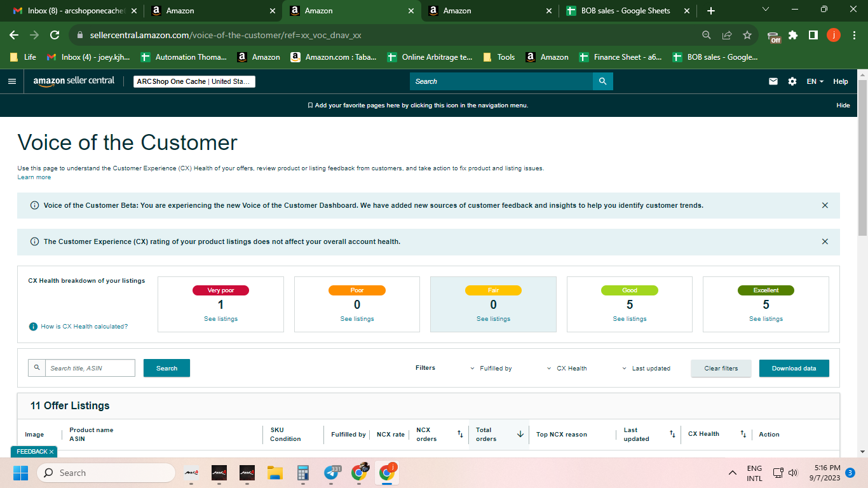
Task: Reload the page with the refresh icon
Action: (55, 35)
